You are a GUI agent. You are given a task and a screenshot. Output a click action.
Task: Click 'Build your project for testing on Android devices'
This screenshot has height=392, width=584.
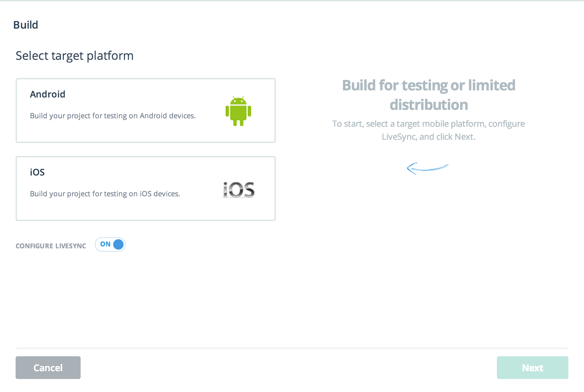[113, 116]
